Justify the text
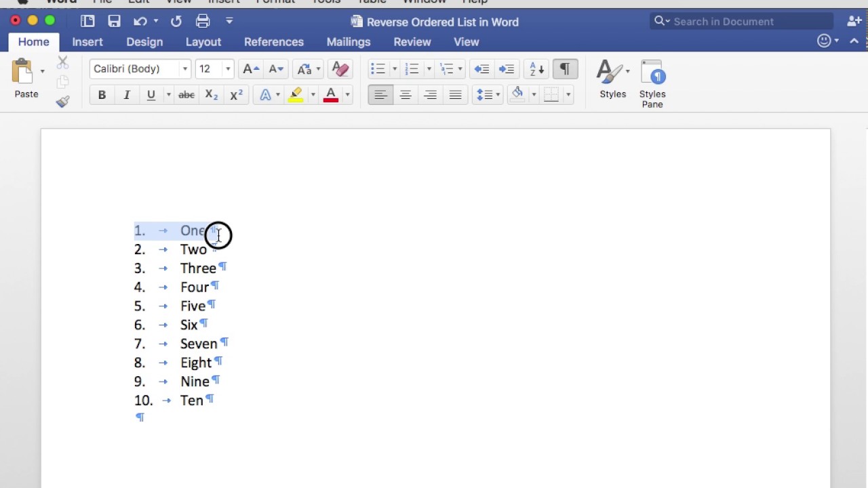868x488 pixels. (x=455, y=96)
